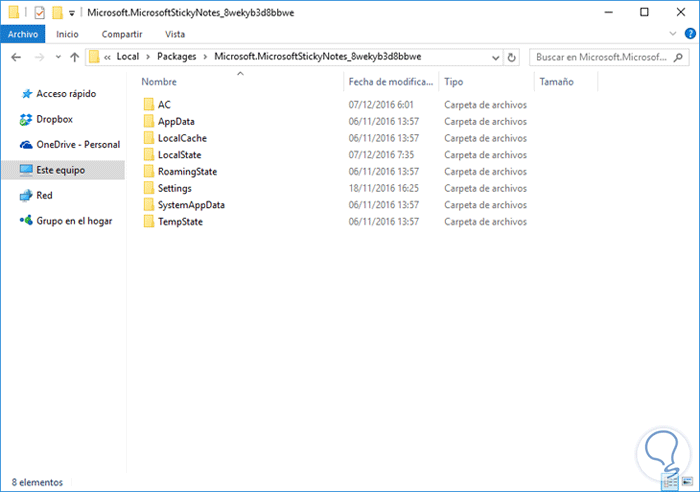This screenshot has width=700, height=492.
Task: Go back with the left arrow
Action: click(x=16, y=57)
